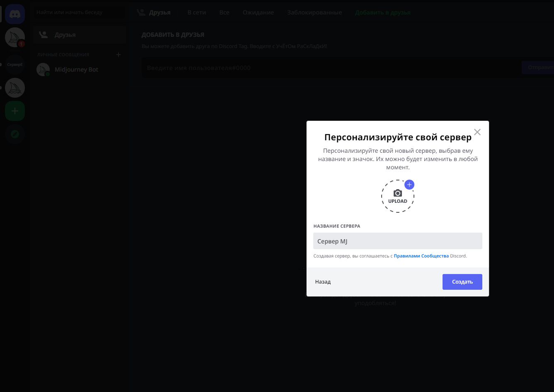This screenshot has width=554, height=392.
Task: Switch to the Все friends tab
Action: tap(224, 12)
